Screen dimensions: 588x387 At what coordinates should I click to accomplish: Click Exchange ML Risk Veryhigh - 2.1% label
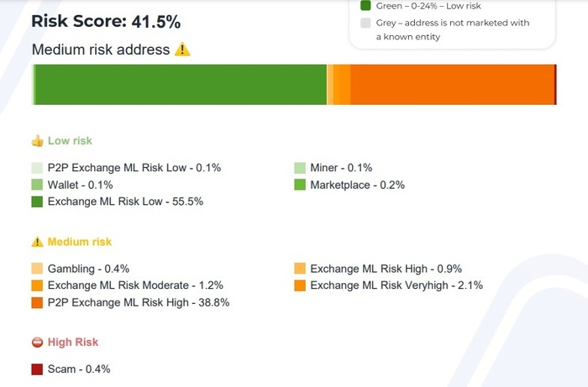coord(396,285)
